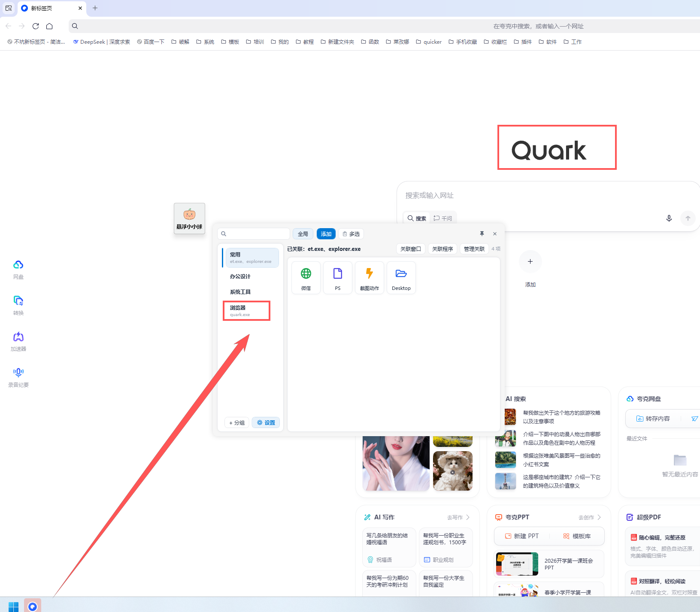Click the microphone voice input icon
This screenshot has width=700, height=612.
[x=669, y=218]
